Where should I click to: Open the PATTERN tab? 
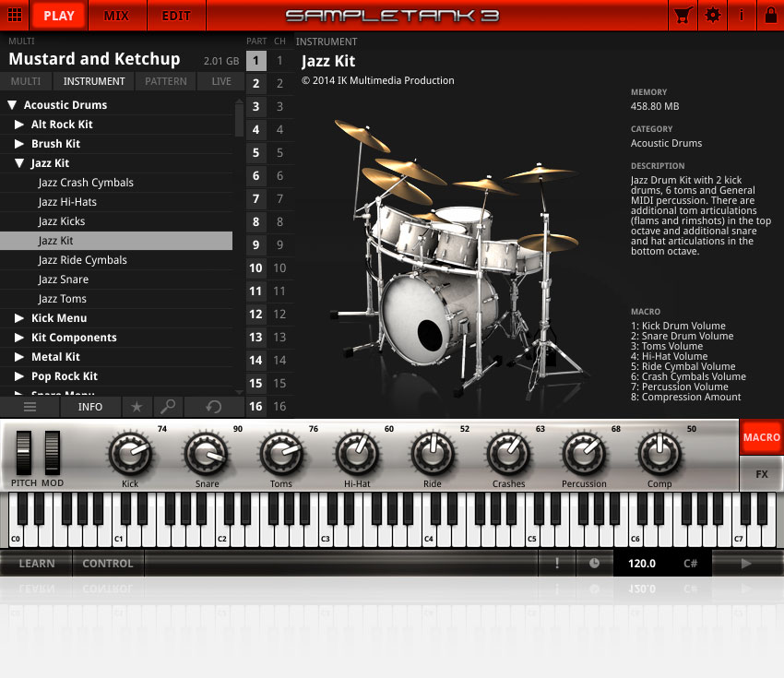pyautogui.click(x=165, y=81)
